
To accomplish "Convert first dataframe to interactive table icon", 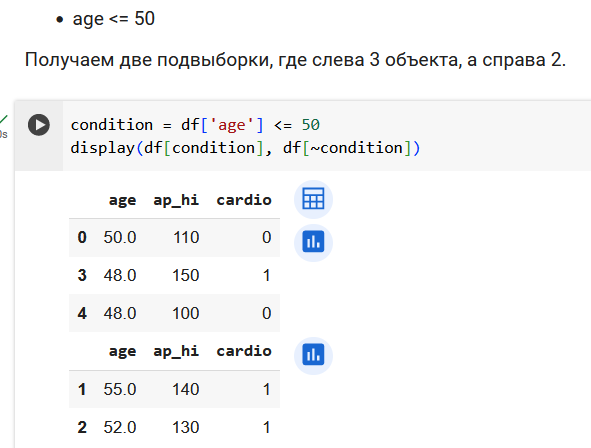I will 313,199.
